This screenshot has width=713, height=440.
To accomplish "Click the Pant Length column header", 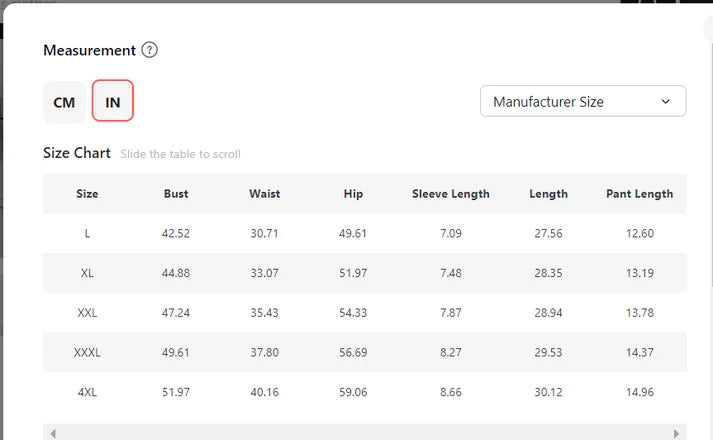I will tap(639, 194).
